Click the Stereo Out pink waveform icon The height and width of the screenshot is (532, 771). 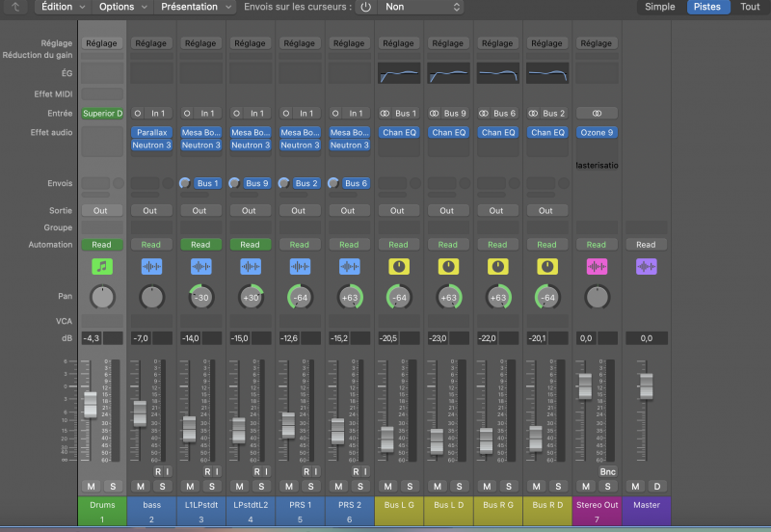597,266
